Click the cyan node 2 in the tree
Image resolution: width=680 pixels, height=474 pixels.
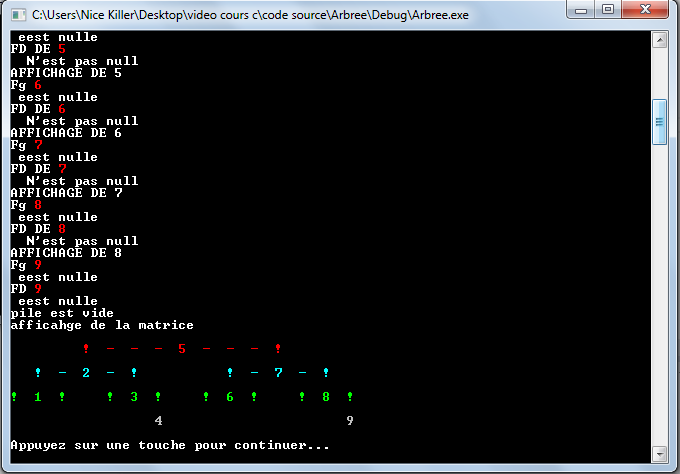(x=86, y=373)
